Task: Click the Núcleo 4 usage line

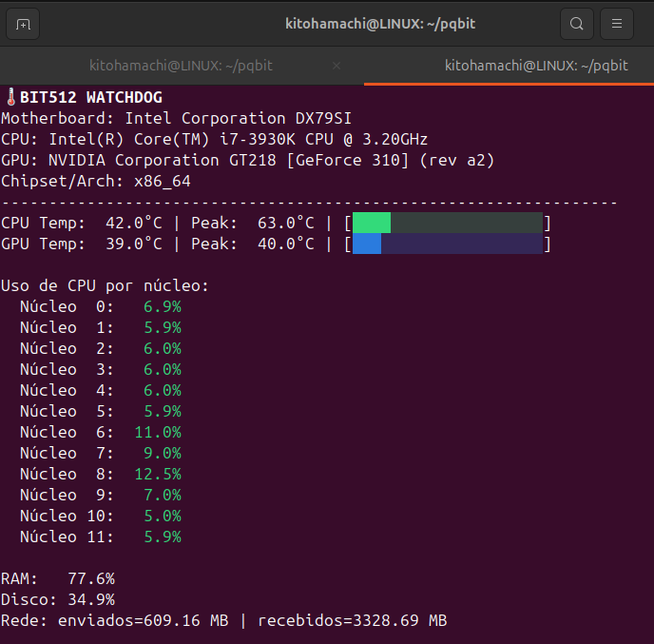Action: coord(101,390)
